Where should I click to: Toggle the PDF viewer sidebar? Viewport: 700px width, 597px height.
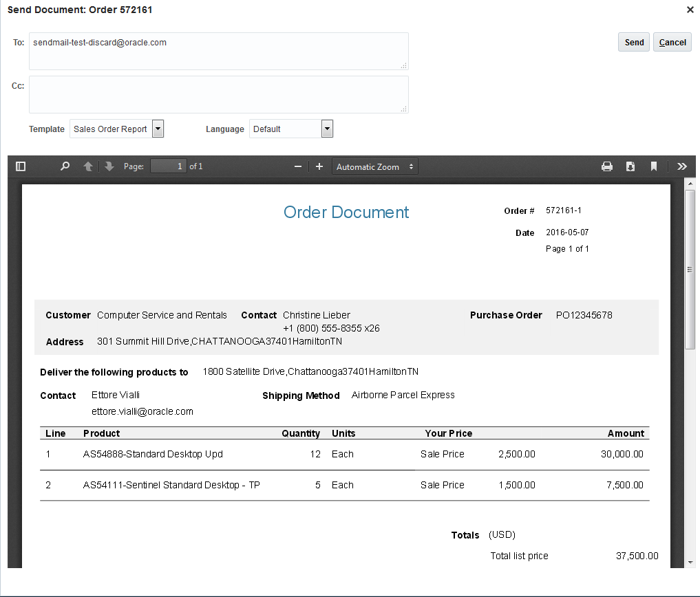pyautogui.click(x=21, y=166)
